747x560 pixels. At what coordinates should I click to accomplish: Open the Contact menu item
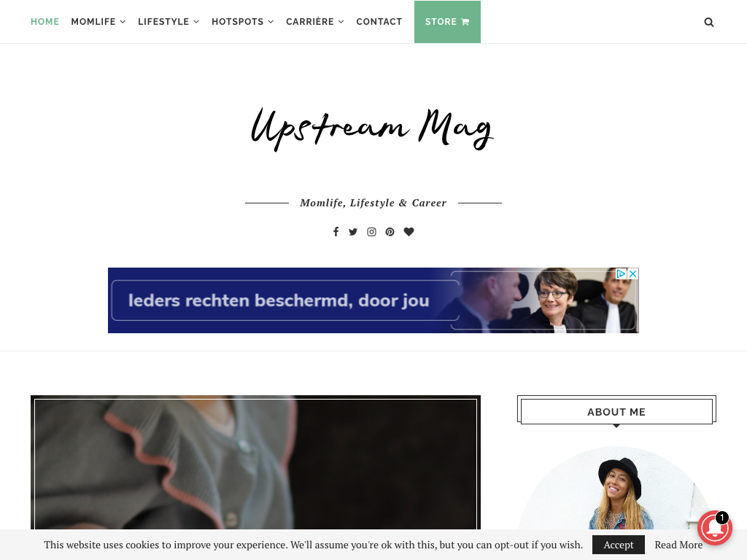click(379, 22)
